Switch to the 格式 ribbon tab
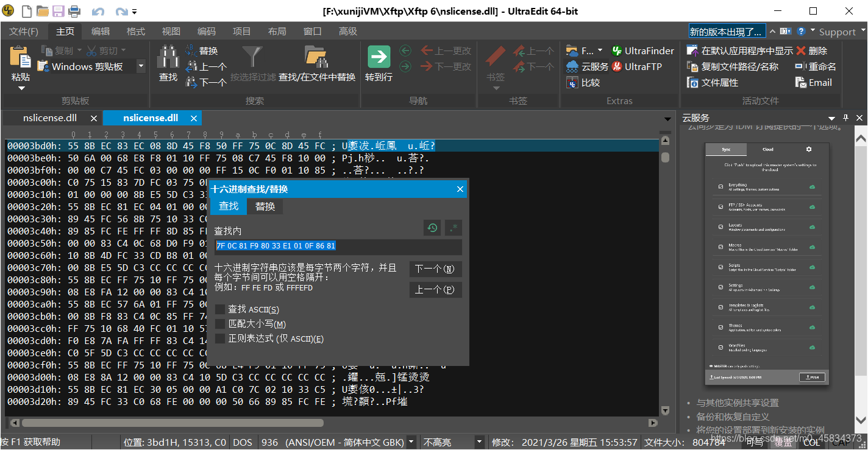 coord(136,31)
